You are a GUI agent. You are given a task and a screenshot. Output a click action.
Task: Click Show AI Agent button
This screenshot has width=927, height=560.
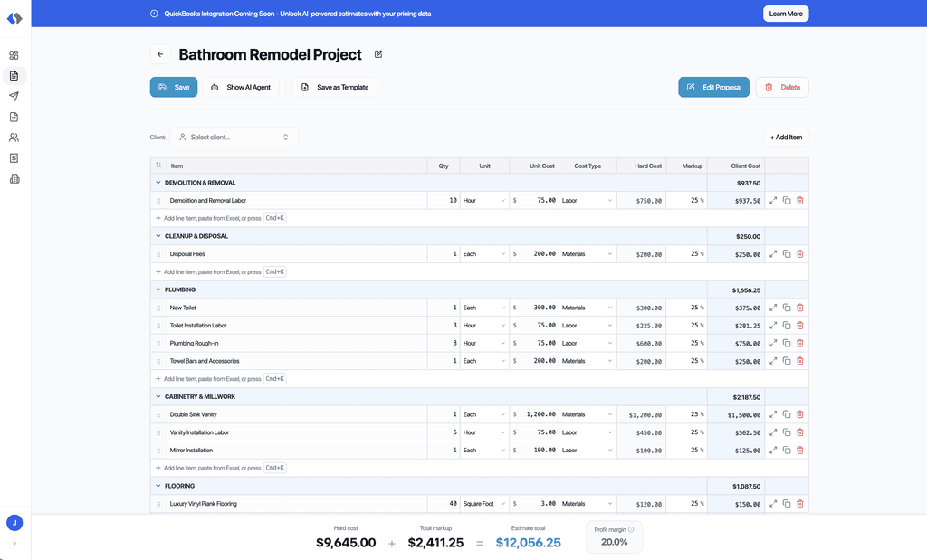(241, 87)
